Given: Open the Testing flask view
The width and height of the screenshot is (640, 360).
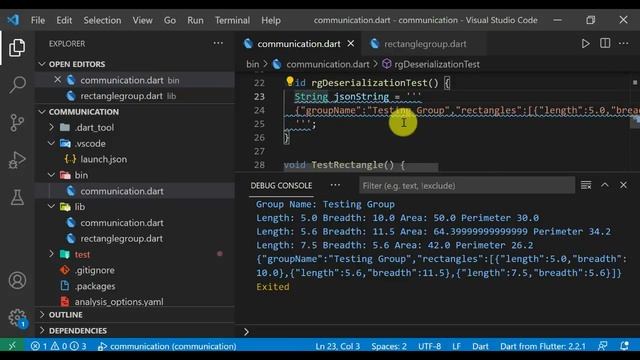Looking at the screenshot, I should [17, 197].
